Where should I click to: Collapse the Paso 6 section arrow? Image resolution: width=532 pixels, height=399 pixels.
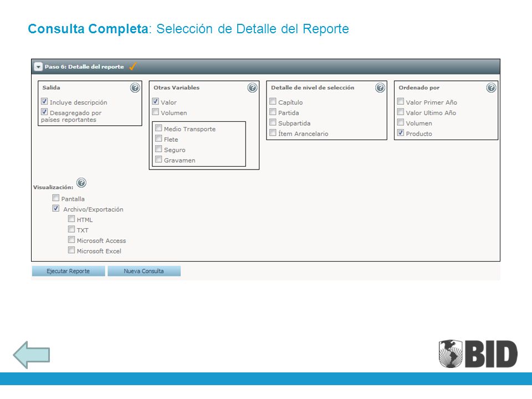38,67
